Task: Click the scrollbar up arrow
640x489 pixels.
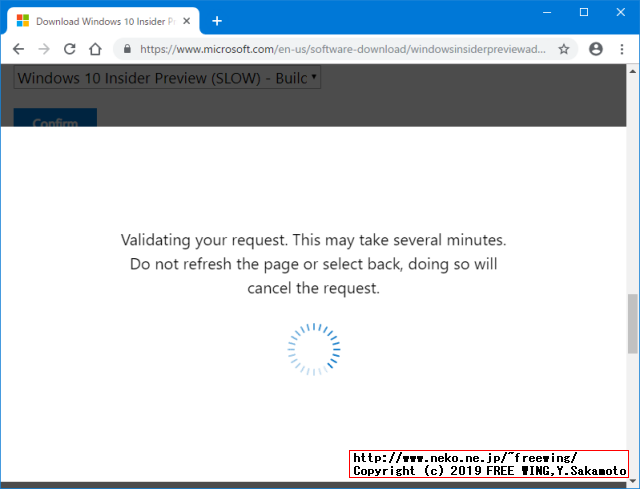Action: pos(633,71)
